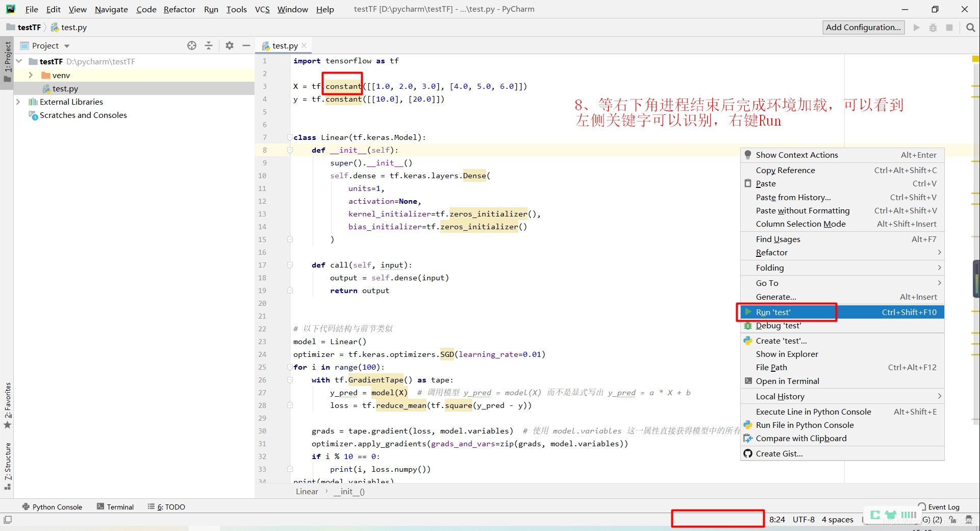Click Paste in context menu

point(842,184)
